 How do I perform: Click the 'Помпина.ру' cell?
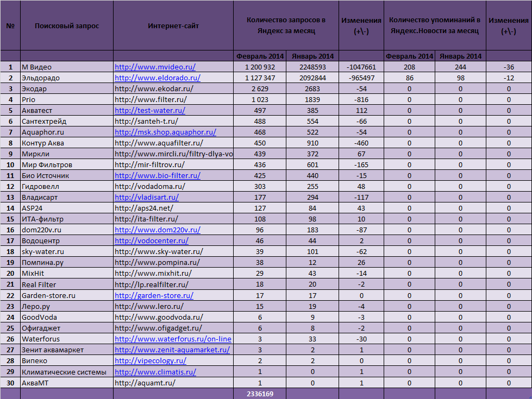click(67, 262)
